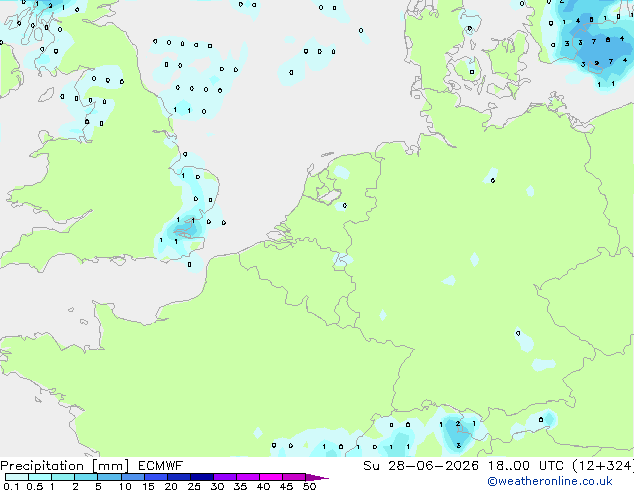This screenshot has height=490, width=634.
Task: Click the 30–35 mm purple legend swatch
Action: [224, 477]
